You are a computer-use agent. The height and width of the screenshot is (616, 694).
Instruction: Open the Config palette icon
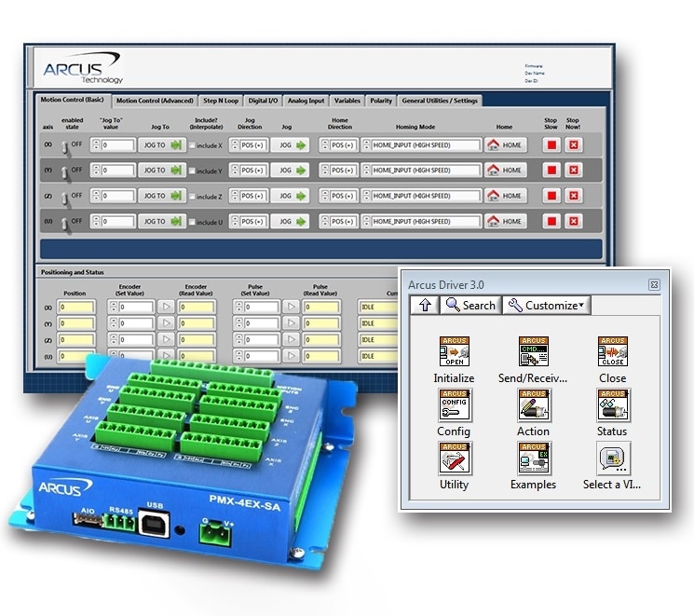coord(455,404)
